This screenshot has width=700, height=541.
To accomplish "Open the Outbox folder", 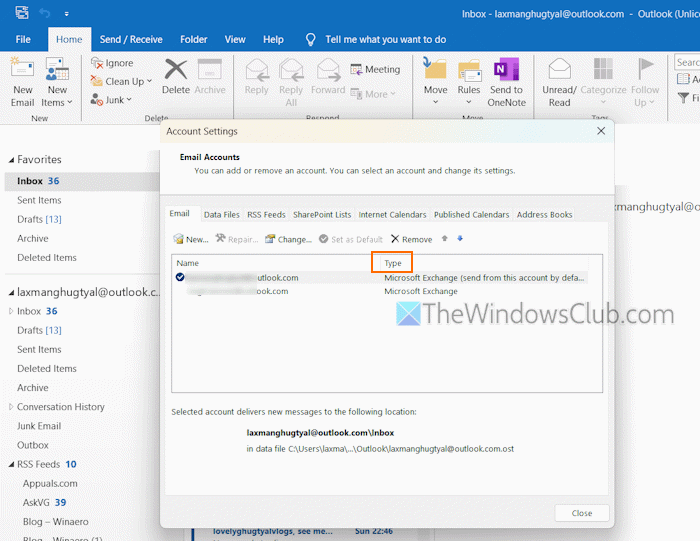I will pos(33,445).
